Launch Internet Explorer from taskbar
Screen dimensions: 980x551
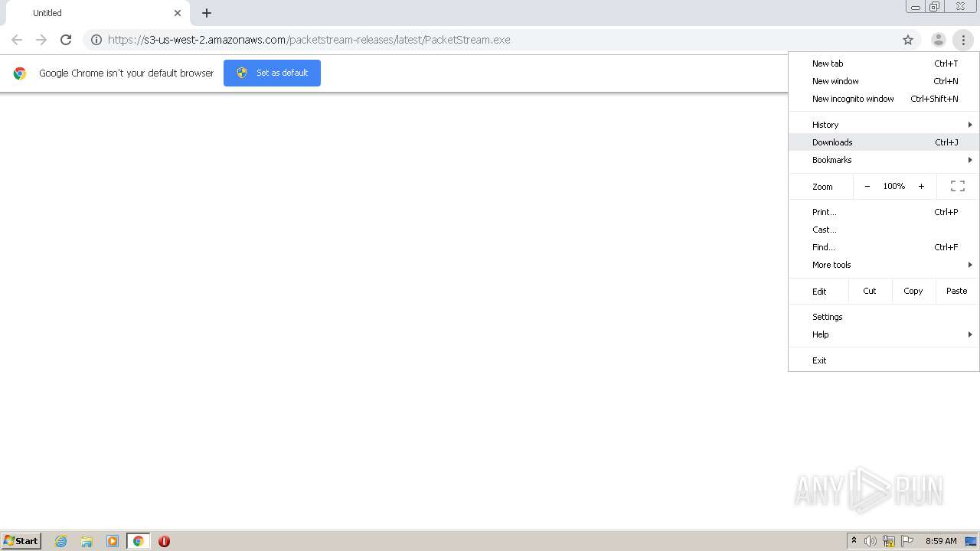tap(61, 541)
